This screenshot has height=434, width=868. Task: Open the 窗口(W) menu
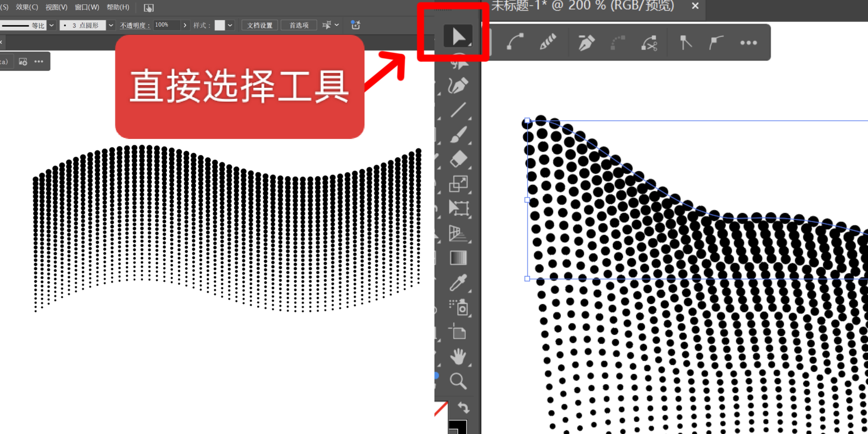[87, 7]
